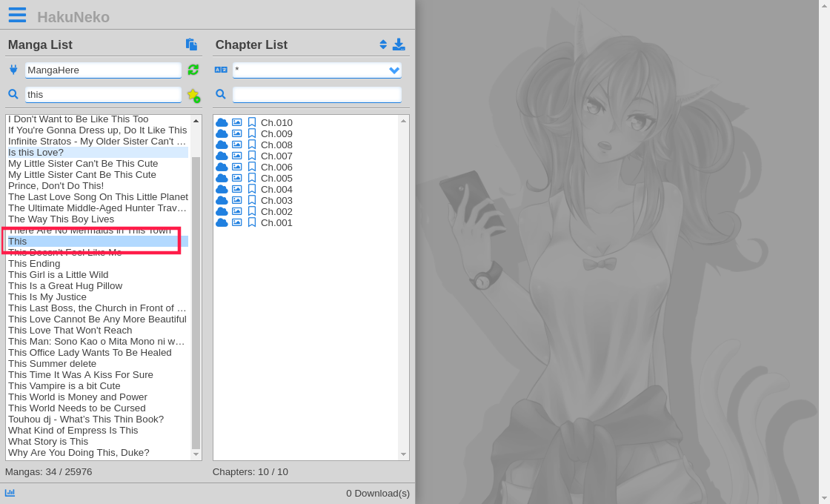This screenshot has width=830, height=504.
Task: Click the 0 Download(s) status label
Action: (378, 493)
